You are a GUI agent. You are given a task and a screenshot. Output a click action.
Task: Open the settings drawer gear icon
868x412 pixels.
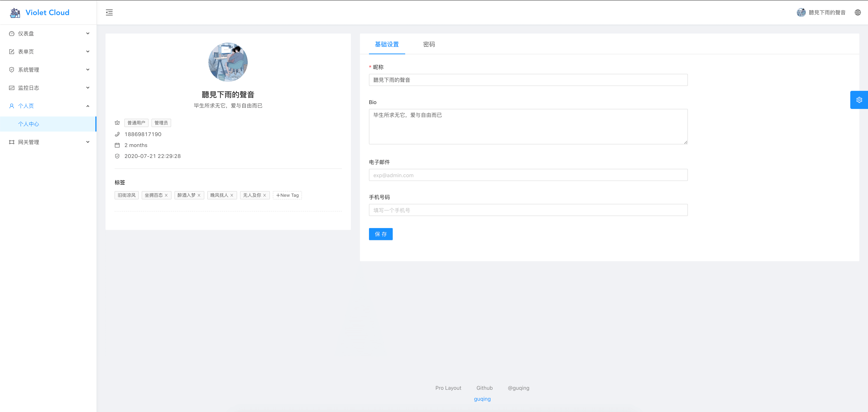[x=859, y=100]
